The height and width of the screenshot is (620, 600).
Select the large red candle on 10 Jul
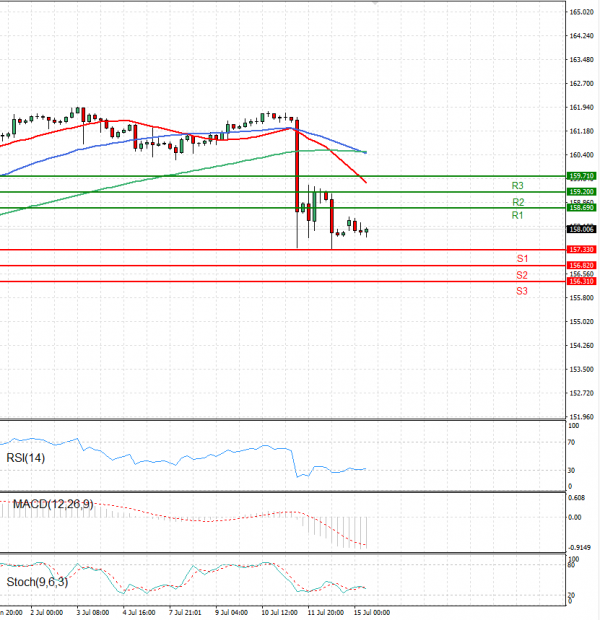point(297,166)
